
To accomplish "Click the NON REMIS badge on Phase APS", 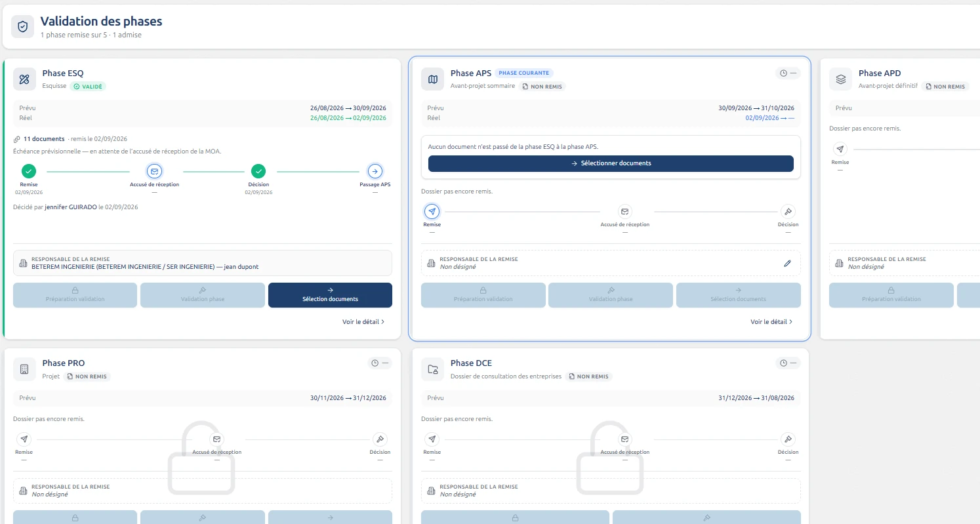I will point(542,86).
